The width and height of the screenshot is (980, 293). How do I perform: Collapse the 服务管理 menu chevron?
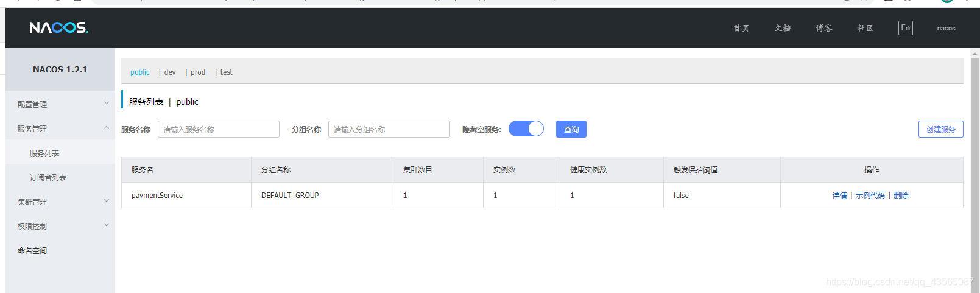[x=107, y=128]
